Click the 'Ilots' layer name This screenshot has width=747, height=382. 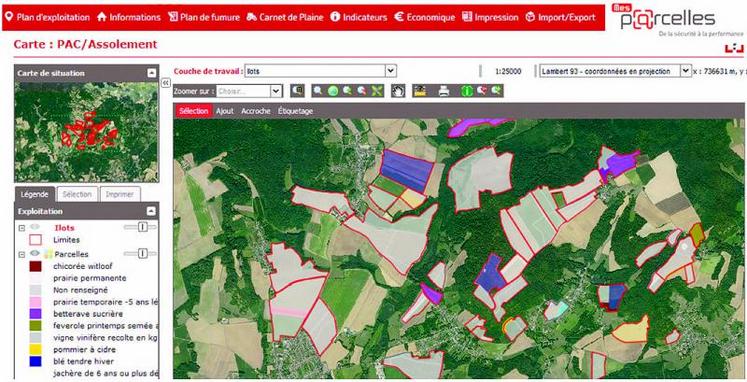tap(64, 228)
